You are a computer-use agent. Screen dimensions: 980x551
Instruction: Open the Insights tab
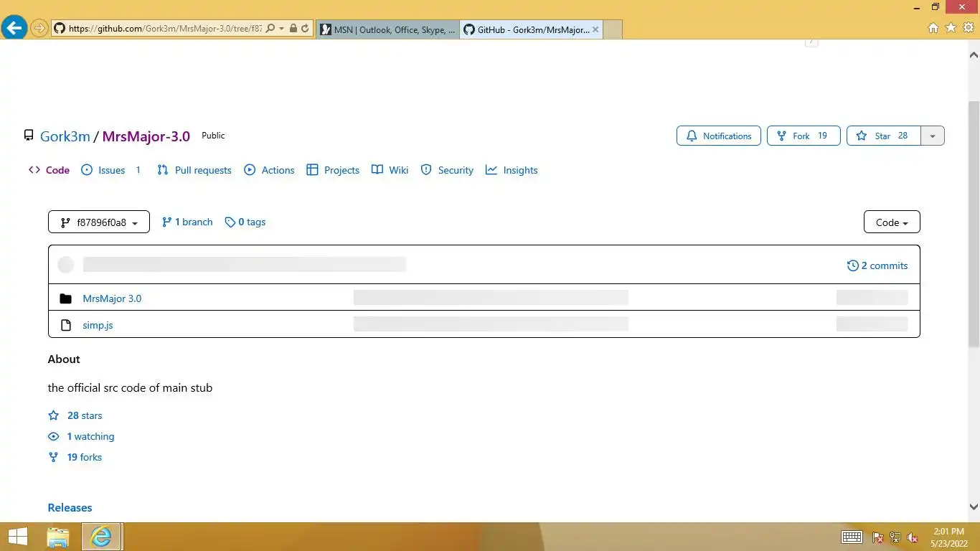[512, 170]
